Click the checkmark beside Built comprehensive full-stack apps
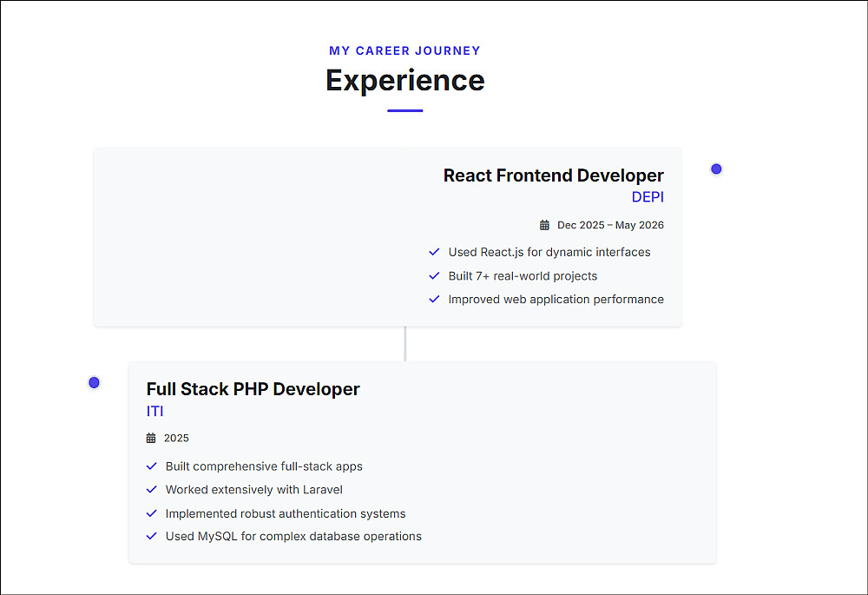This screenshot has width=868, height=595. point(152,466)
